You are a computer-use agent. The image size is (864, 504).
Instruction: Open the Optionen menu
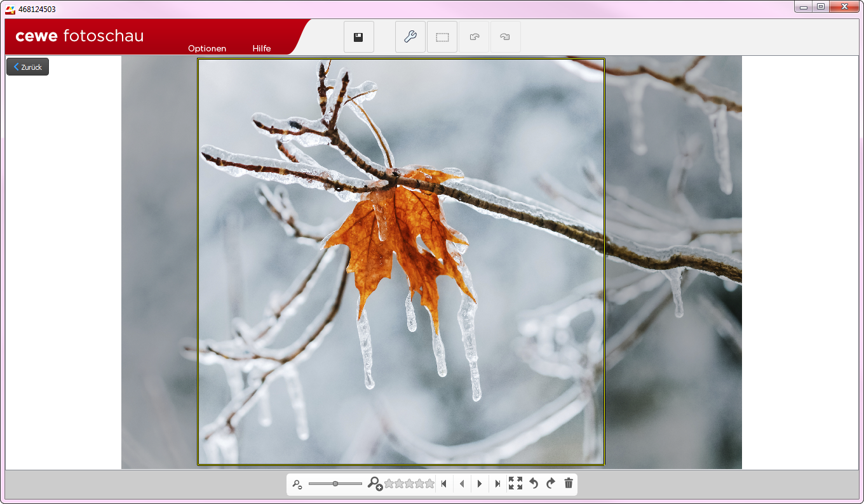click(x=207, y=49)
